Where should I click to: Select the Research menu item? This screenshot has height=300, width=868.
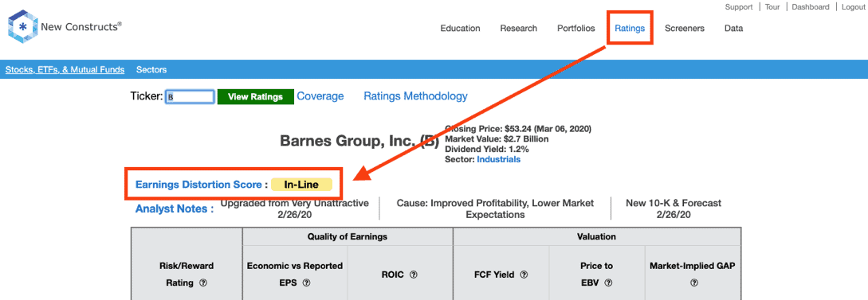519,28
